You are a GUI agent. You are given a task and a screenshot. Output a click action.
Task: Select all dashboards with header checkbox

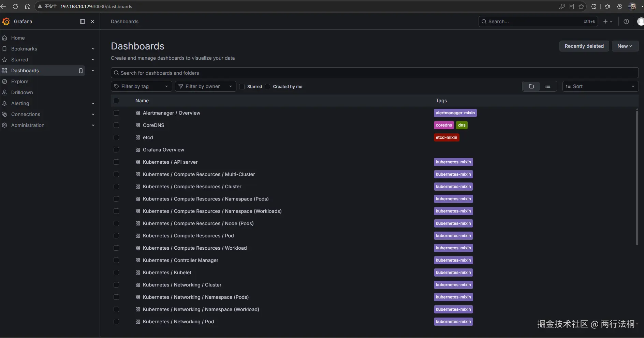(x=116, y=101)
